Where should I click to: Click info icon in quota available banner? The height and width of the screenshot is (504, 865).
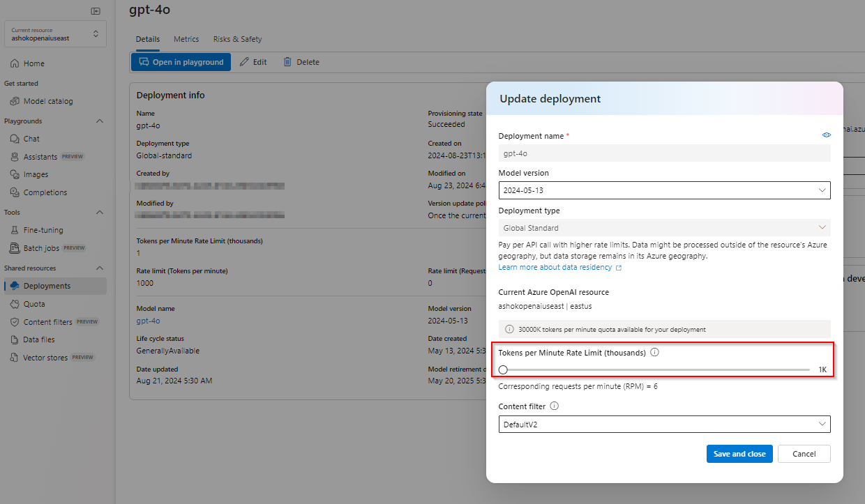pyautogui.click(x=509, y=329)
